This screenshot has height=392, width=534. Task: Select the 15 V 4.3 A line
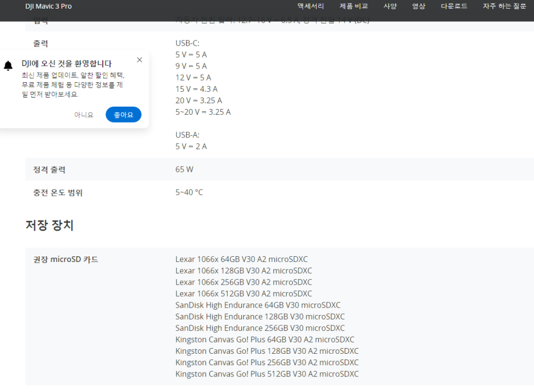tap(196, 89)
